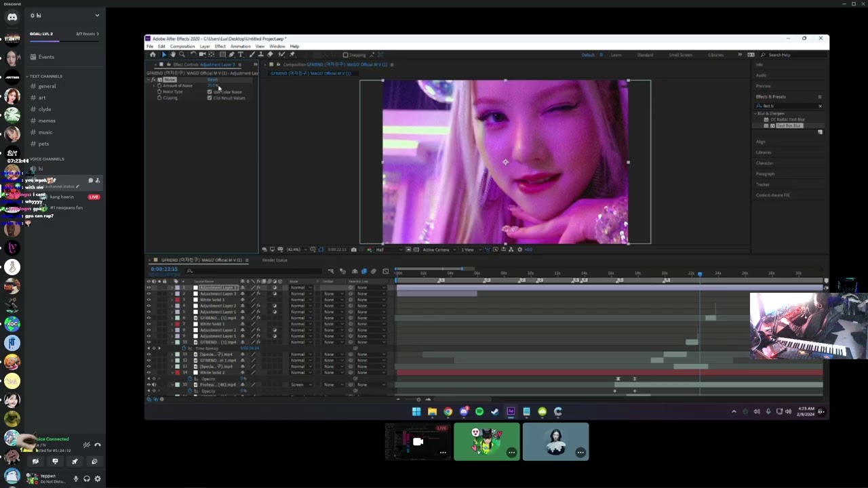Image resolution: width=868 pixels, height=488 pixels.
Task: Select the Type text tool
Action: pyautogui.click(x=241, y=54)
